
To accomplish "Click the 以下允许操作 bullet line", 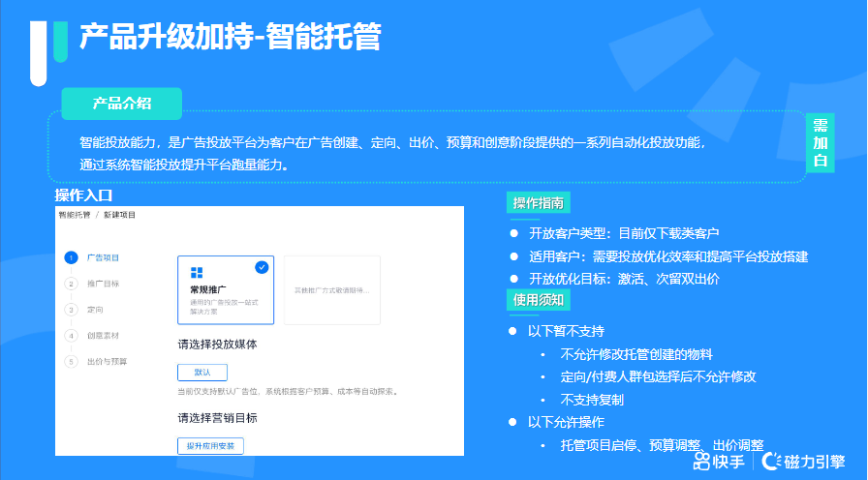I will (556, 423).
